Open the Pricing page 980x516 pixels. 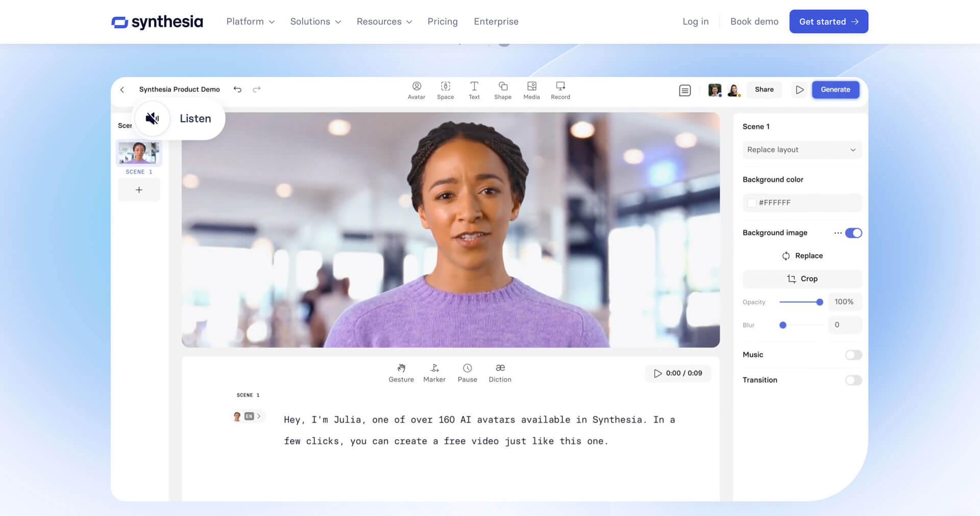tap(443, 21)
